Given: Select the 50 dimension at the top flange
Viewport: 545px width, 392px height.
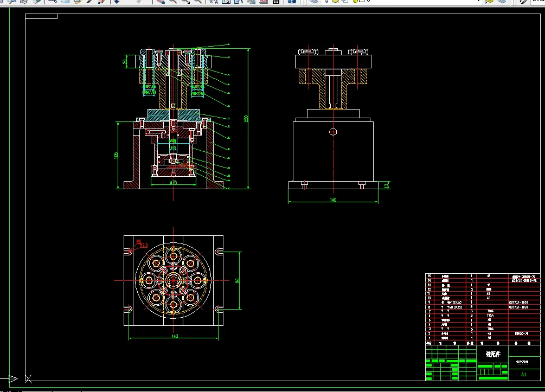Looking at the screenshot, I should click(x=125, y=61).
